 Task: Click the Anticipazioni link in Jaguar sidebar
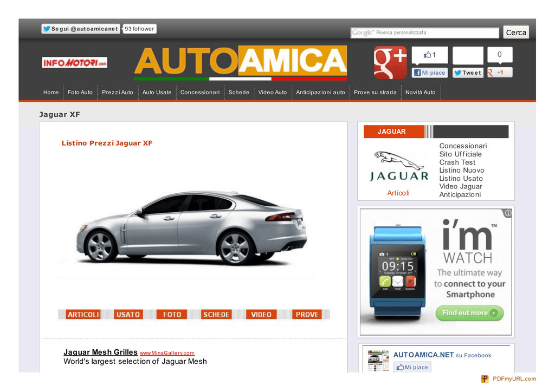coord(460,194)
